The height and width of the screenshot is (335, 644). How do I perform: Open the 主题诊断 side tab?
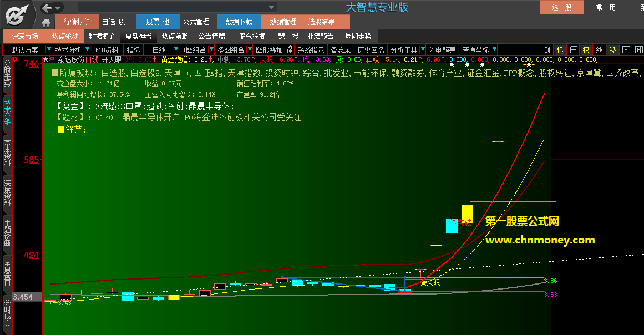click(7, 233)
